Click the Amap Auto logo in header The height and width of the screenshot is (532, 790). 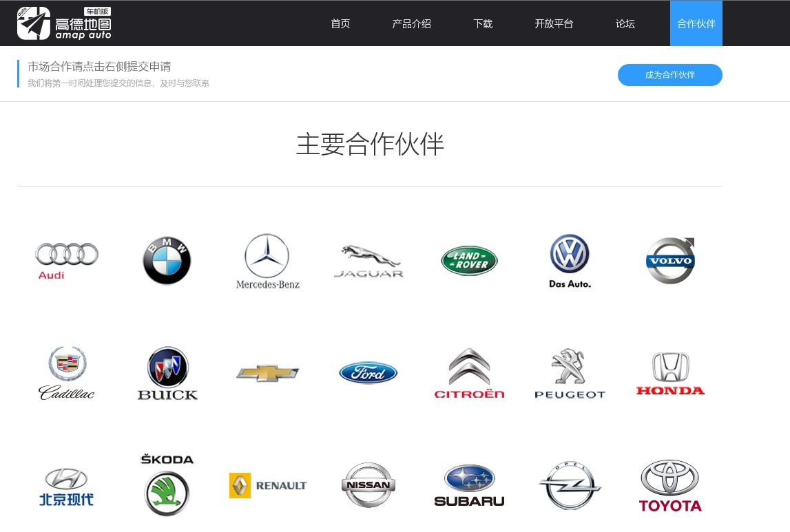(64, 23)
